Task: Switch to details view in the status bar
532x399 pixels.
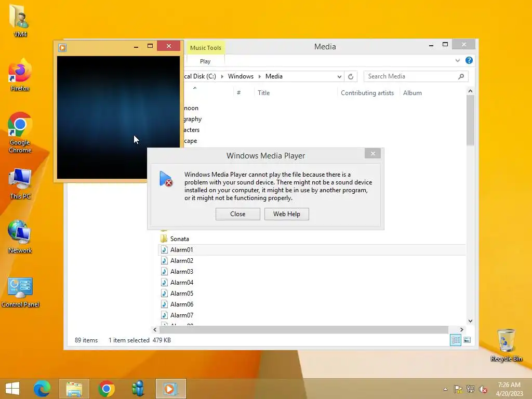Action: pos(455,340)
